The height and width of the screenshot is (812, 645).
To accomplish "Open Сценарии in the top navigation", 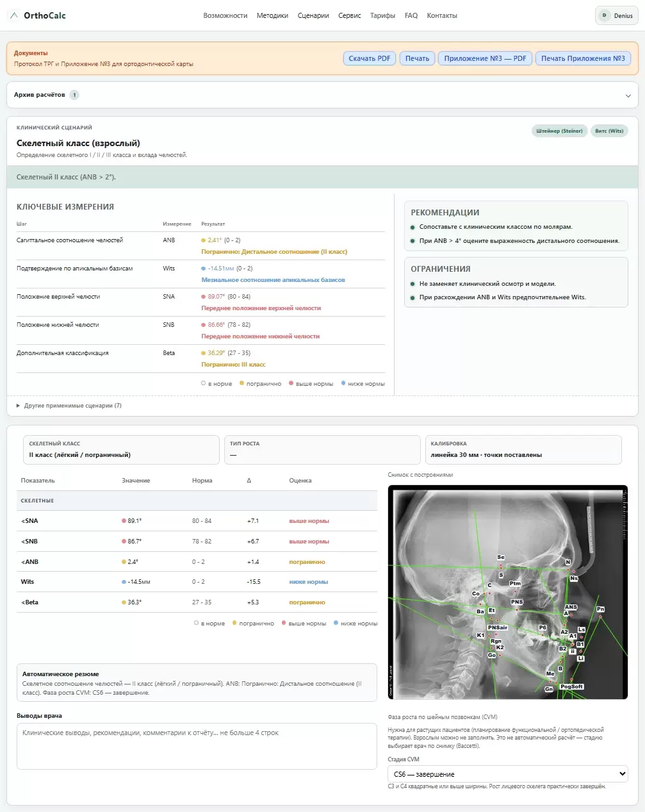I will pyautogui.click(x=313, y=15).
